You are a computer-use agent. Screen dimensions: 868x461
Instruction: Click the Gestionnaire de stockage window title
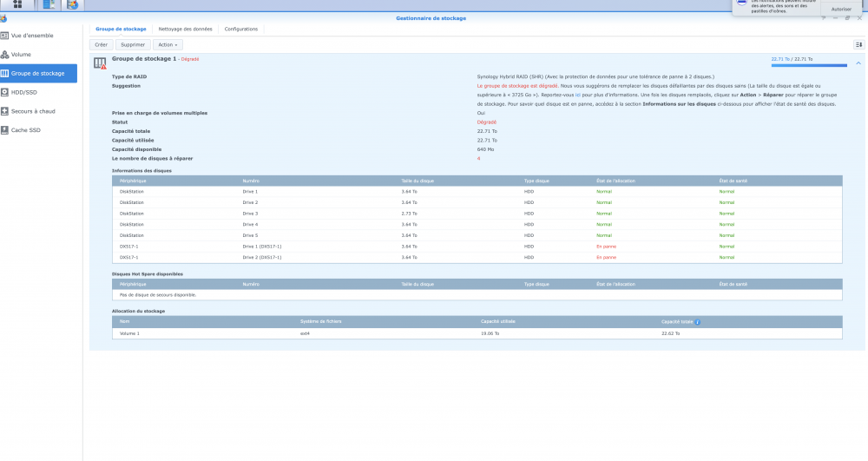coord(431,18)
